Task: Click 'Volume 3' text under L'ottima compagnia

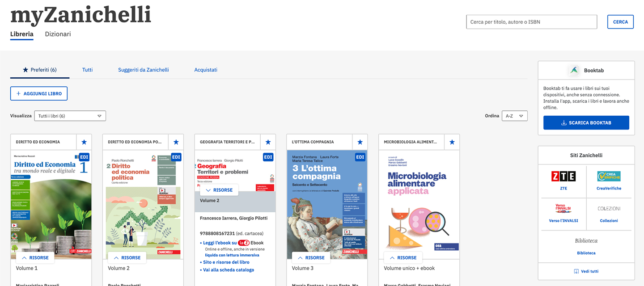Action: (x=303, y=268)
